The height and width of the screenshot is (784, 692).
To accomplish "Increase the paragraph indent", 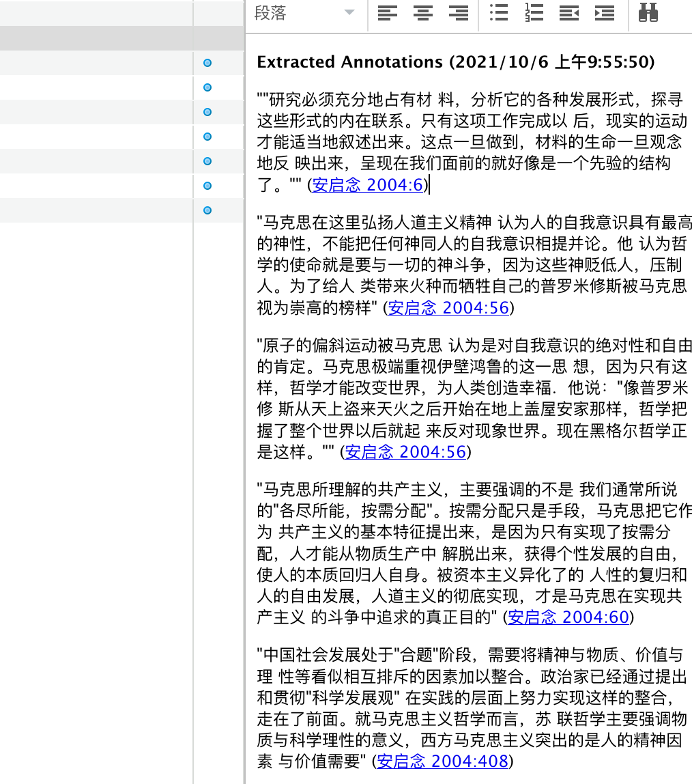I will pos(604,13).
